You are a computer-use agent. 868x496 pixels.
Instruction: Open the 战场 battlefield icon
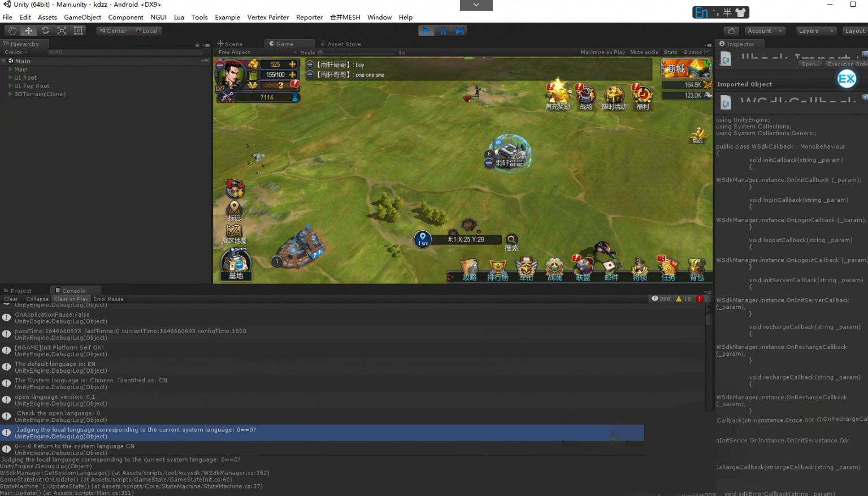coord(585,97)
